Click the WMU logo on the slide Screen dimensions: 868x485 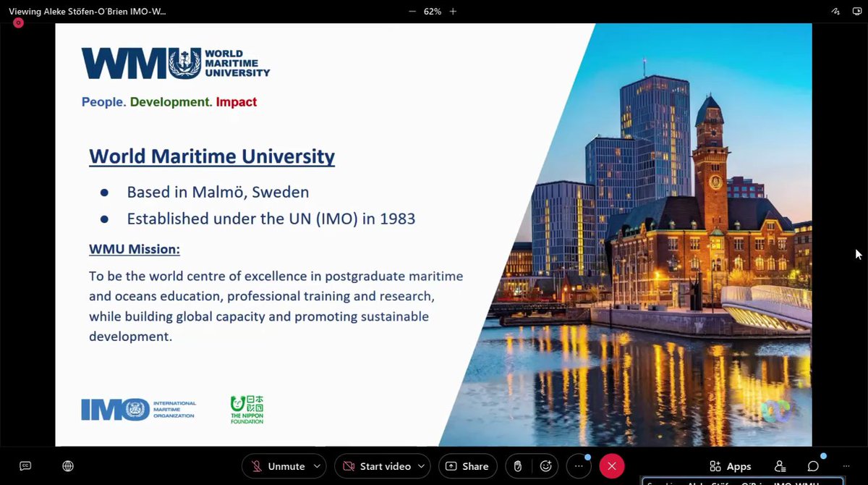click(x=176, y=64)
